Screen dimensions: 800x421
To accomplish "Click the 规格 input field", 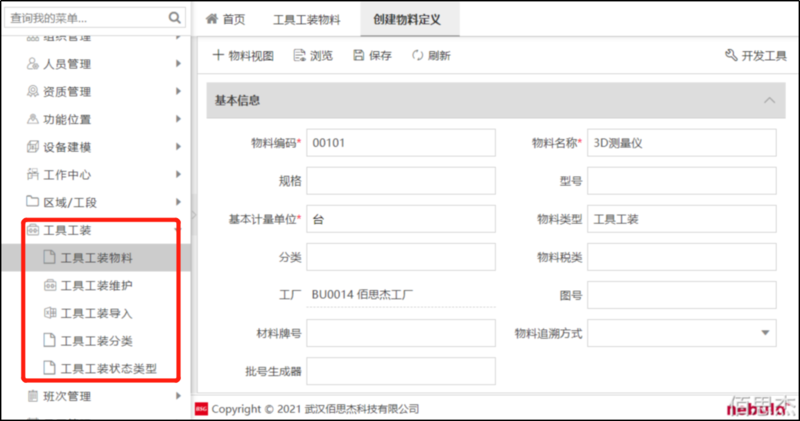I will [x=401, y=181].
